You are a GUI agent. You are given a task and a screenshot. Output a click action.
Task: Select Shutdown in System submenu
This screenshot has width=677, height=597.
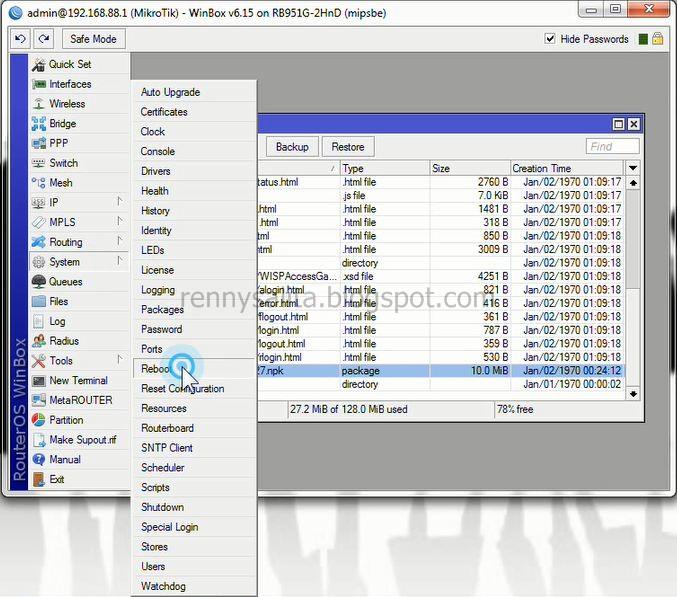194,507
